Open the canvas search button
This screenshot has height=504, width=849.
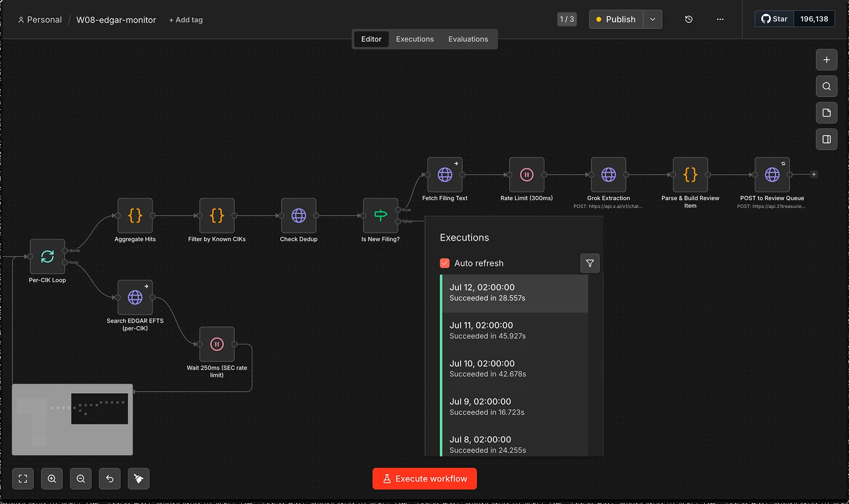[827, 86]
